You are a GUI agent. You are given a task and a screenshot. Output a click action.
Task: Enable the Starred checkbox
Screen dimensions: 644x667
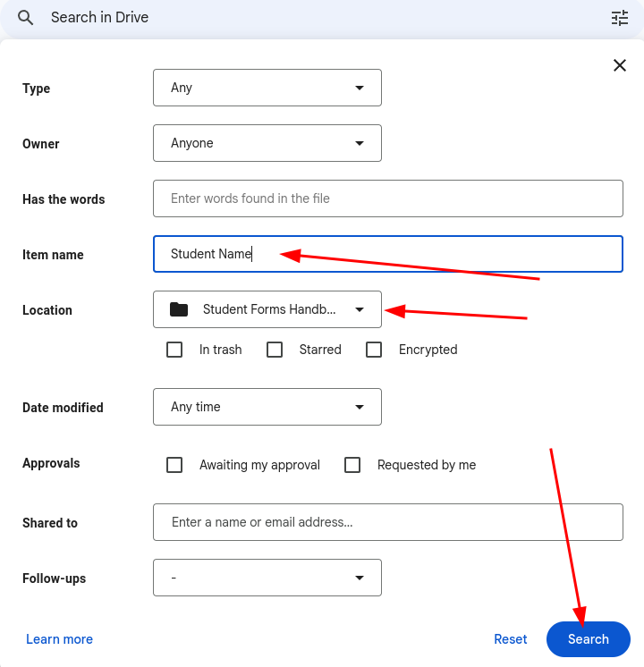coord(275,350)
